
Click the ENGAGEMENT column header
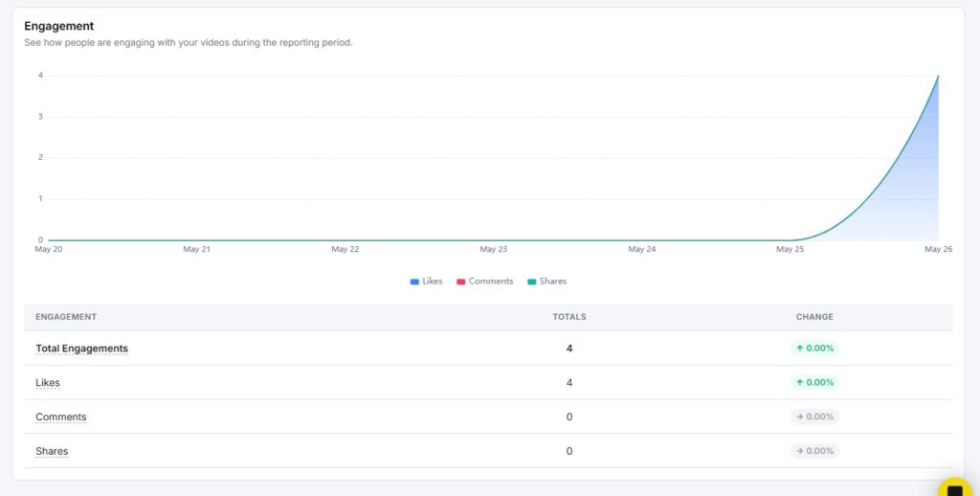pos(66,317)
